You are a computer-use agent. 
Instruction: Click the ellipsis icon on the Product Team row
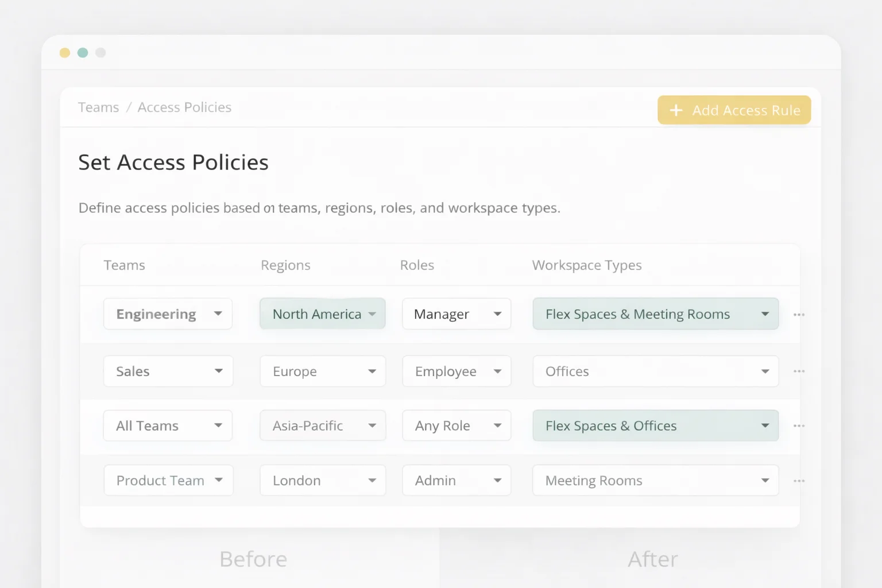pyautogui.click(x=799, y=480)
